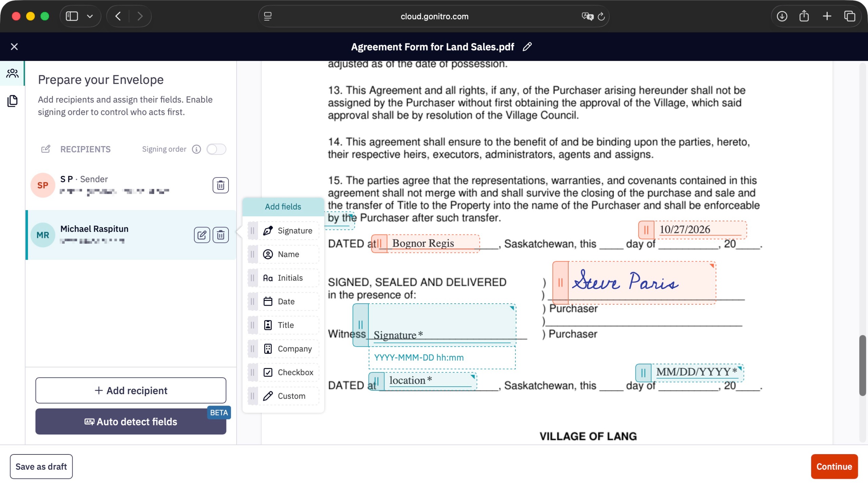Screen dimensions: 868x488
Task: Select the Checkbox field in Add fields
Action: click(283, 372)
